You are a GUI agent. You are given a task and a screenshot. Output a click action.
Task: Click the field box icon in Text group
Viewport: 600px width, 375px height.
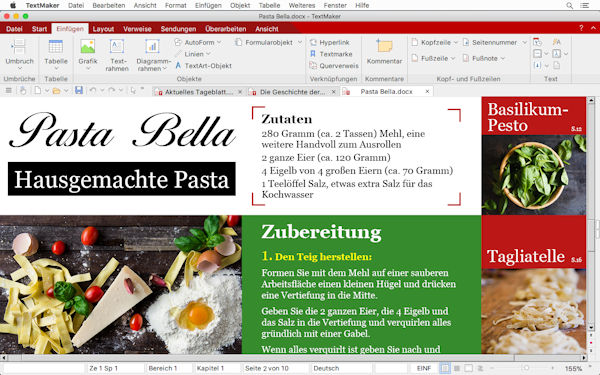[x=537, y=54]
